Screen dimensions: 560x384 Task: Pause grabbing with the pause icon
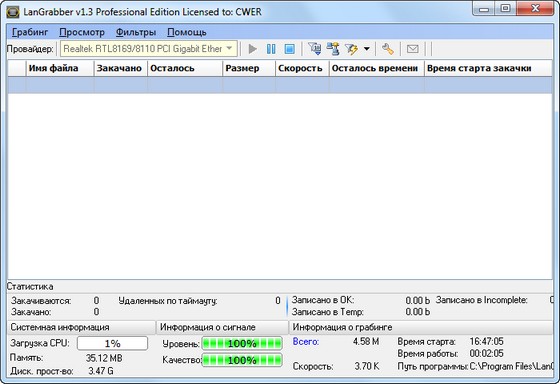[x=271, y=49]
